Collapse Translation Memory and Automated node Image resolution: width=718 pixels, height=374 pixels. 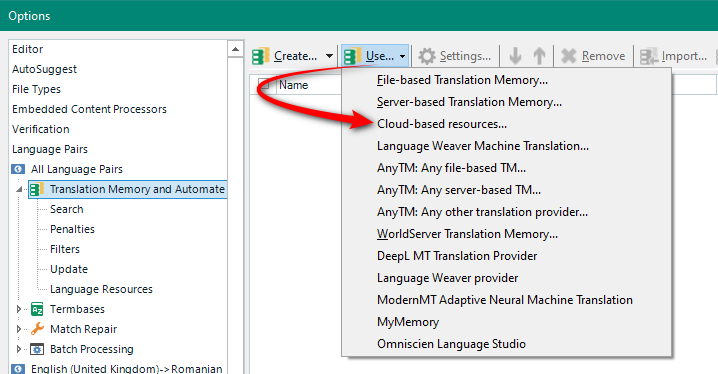[x=19, y=189]
